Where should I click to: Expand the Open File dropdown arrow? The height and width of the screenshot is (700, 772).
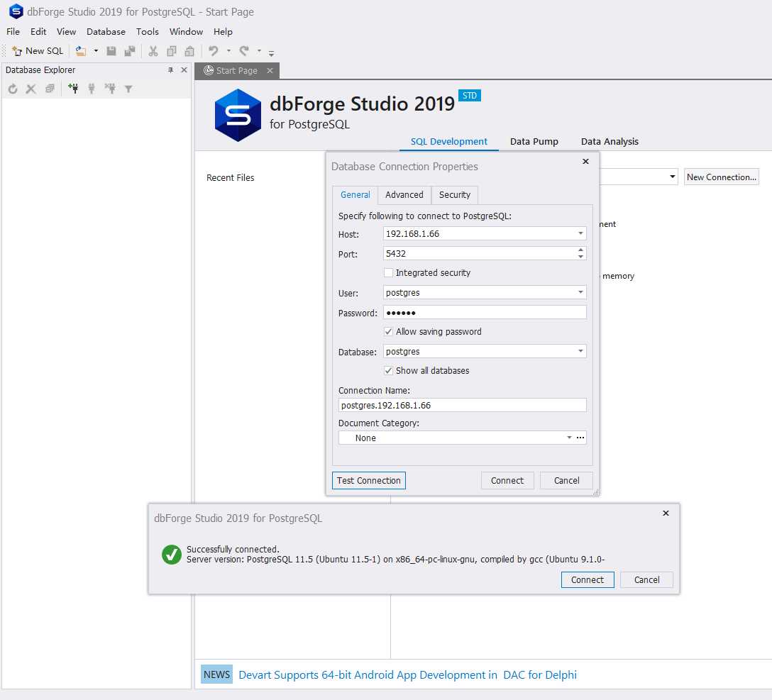96,50
